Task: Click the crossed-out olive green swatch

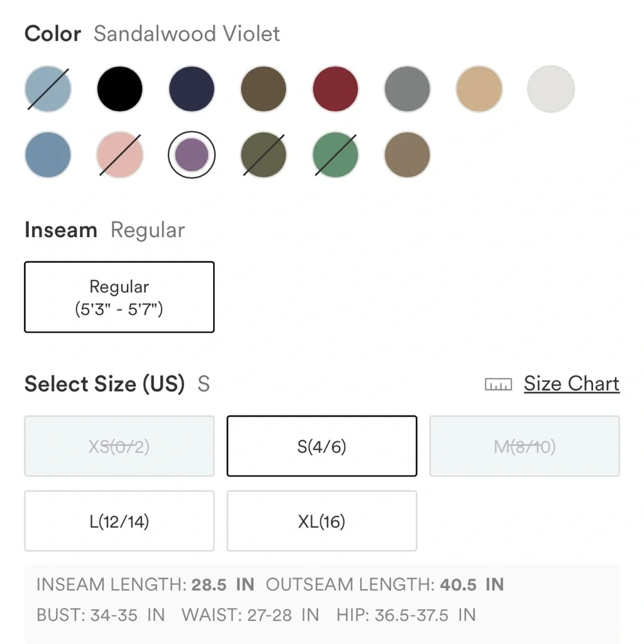Action: click(x=263, y=155)
